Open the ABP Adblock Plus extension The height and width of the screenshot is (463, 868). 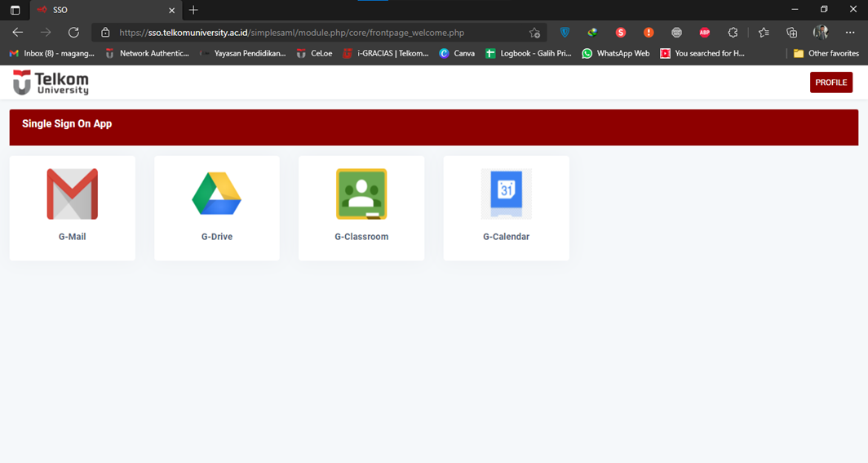[x=705, y=33]
